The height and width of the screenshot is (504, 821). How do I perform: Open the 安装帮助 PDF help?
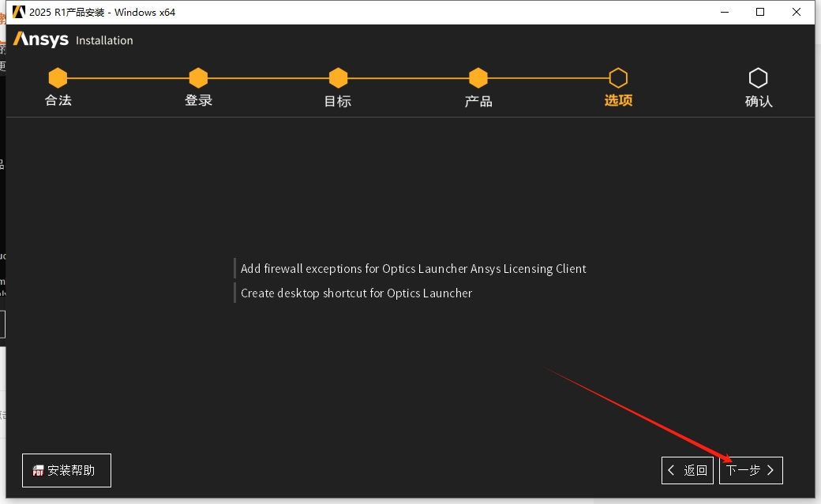66,471
